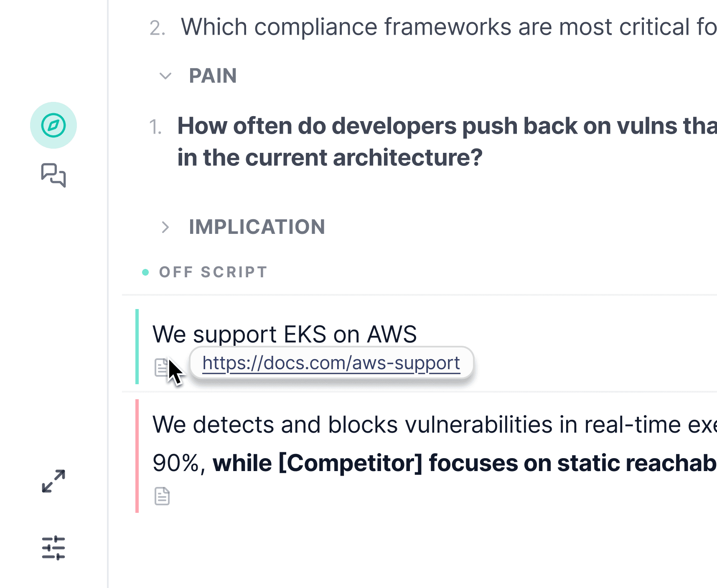Collapse the OFF SCRIPT section

(212, 271)
